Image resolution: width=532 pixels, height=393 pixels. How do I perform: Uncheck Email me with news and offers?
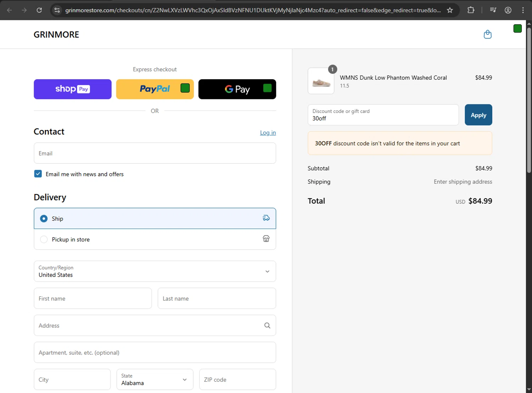[38, 174]
